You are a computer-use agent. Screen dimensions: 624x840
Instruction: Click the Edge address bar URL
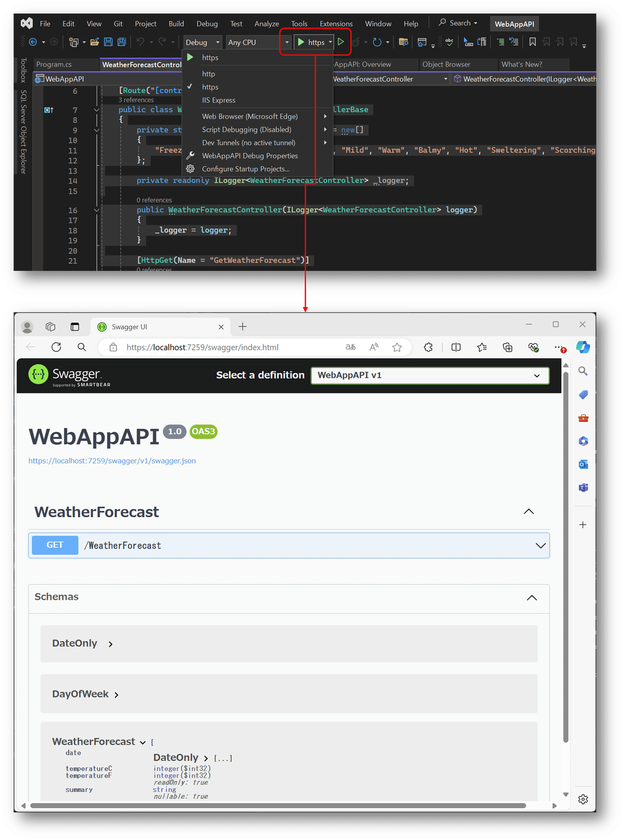tap(203, 347)
